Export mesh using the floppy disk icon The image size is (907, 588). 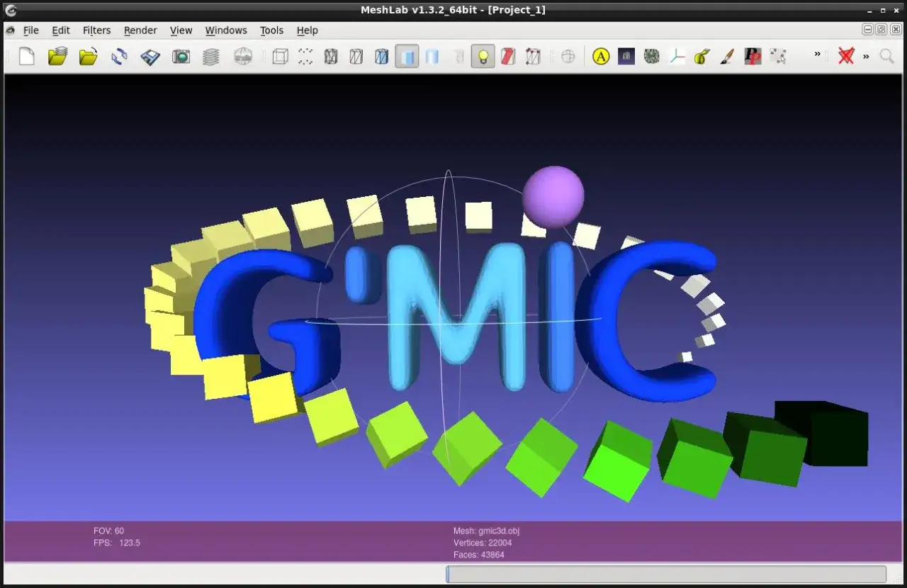coord(150,56)
